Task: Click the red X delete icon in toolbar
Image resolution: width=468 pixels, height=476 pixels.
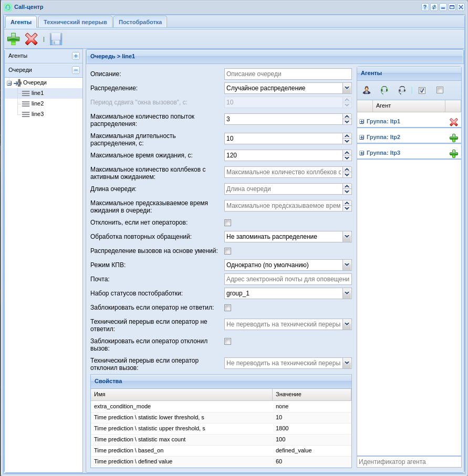Action: pos(32,39)
